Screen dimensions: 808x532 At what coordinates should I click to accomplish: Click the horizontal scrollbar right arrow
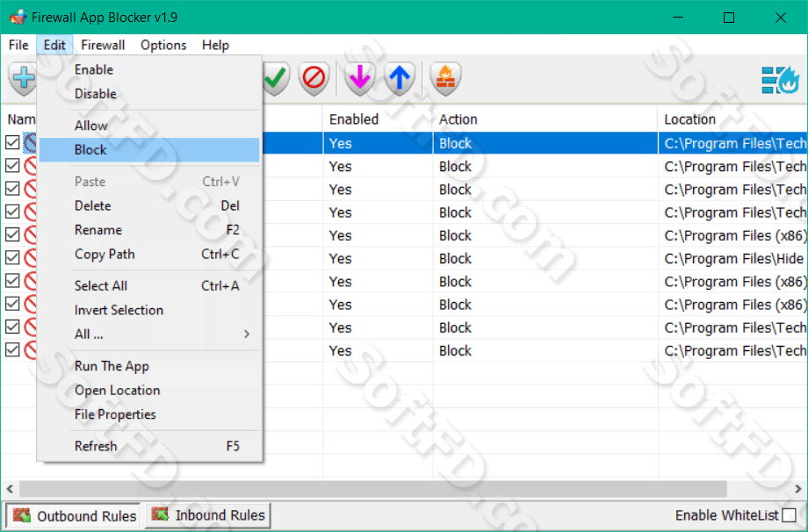[x=797, y=488]
